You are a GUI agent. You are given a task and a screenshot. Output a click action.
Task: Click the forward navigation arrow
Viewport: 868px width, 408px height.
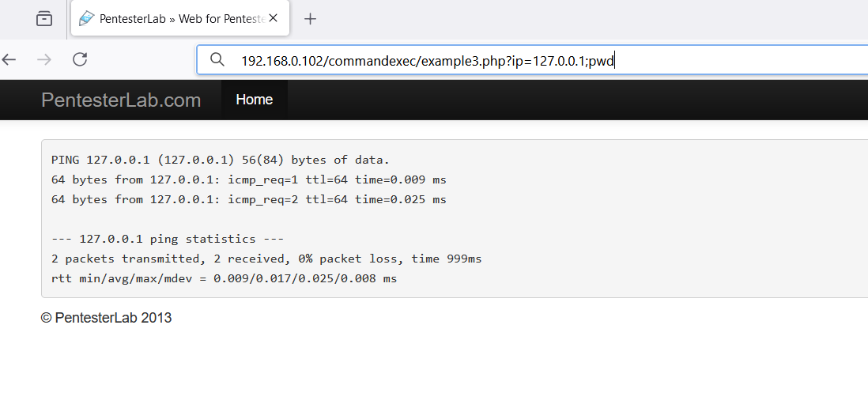pyautogui.click(x=43, y=59)
